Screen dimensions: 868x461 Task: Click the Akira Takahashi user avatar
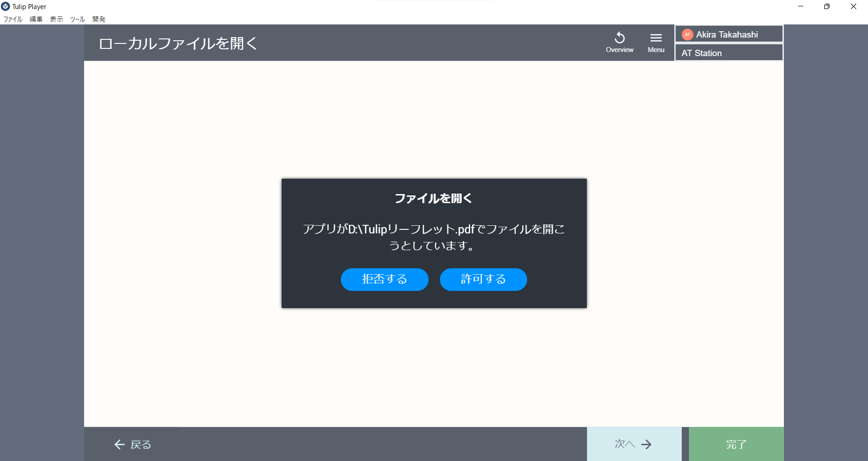tap(687, 34)
